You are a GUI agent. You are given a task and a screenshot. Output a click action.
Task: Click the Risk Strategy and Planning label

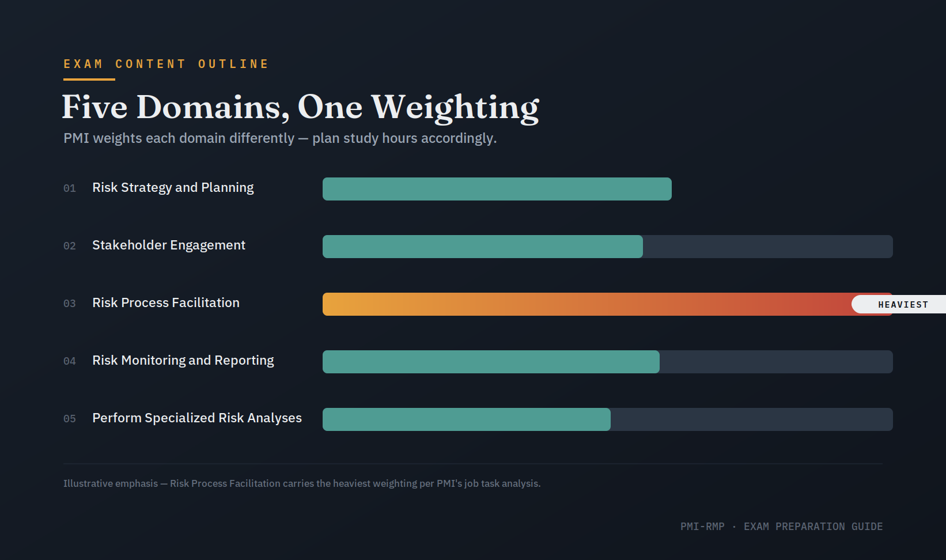(173, 188)
